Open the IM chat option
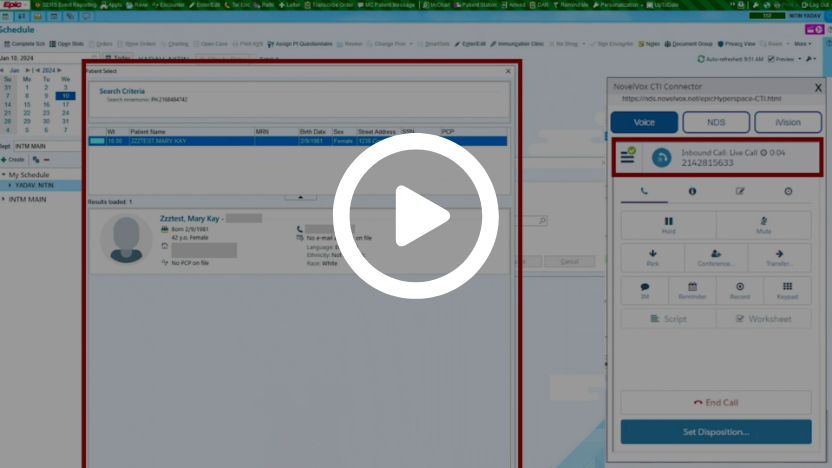 [644, 290]
